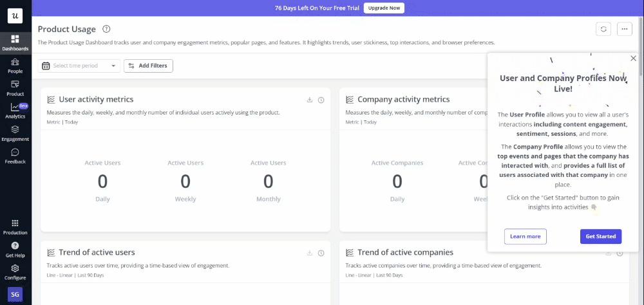The height and width of the screenshot is (305, 644).
Task: Open the three-dot more options menu
Action: [x=624, y=29]
